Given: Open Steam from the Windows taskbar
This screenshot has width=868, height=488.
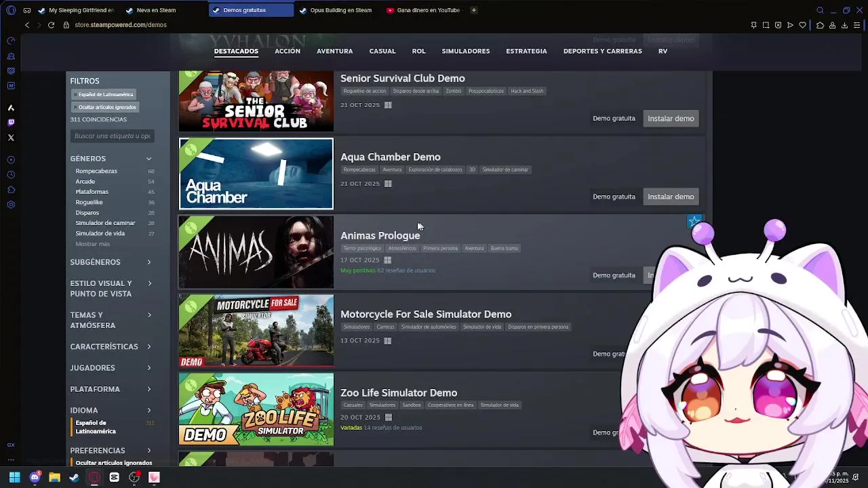Looking at the screenshot, I should click(x=75, y=477).
